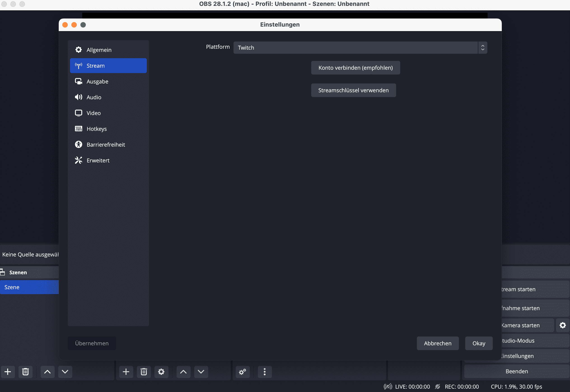Image resolution: width=570 pixels, height=392 pixels.
Task: Click the Ausgabe output icon
Action: tap(78, 81)
